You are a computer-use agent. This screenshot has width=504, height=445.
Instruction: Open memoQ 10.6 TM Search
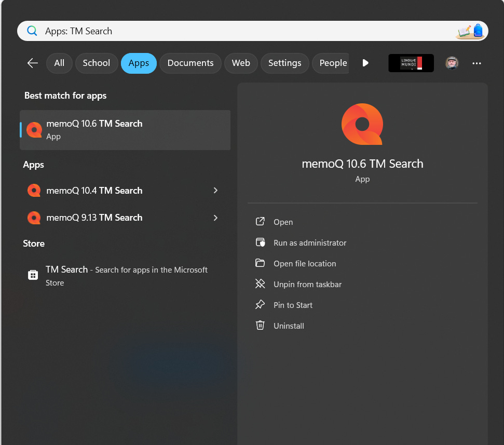(x=283, y=222)
